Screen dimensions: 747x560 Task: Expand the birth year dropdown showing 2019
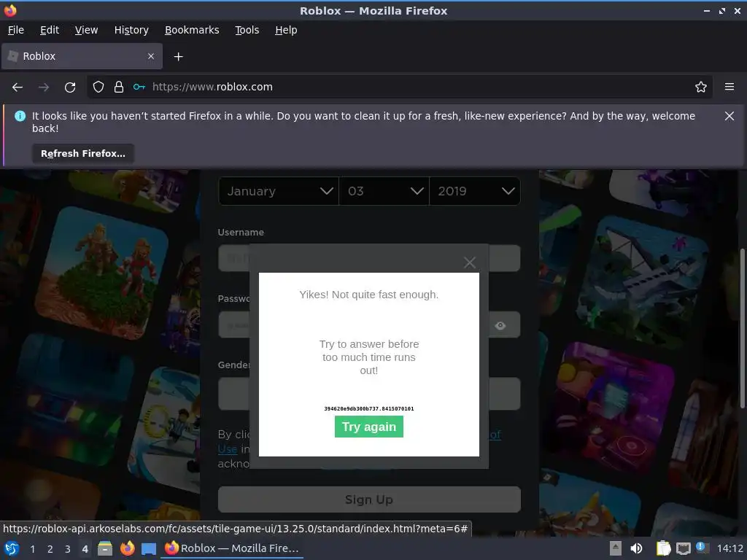coord(474,192)
